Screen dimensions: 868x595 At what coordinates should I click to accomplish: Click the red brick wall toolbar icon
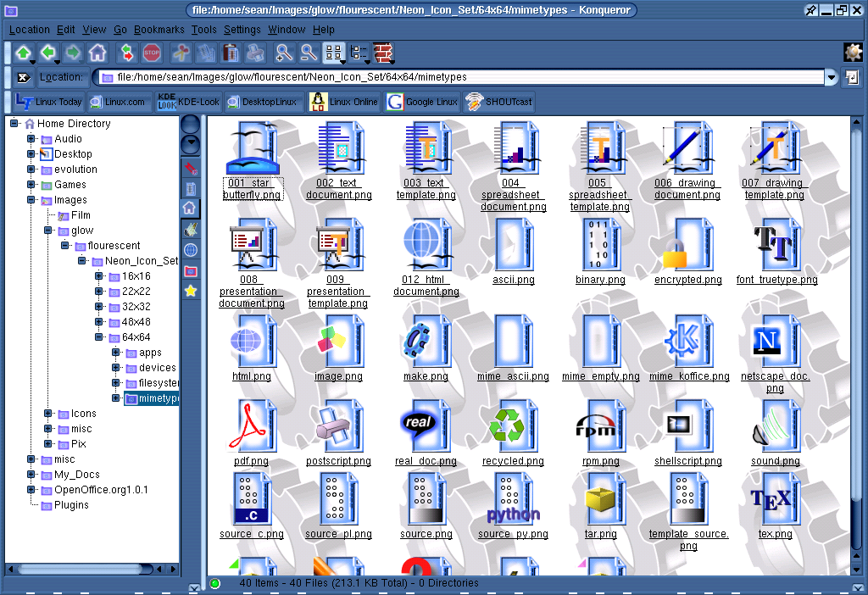click(383, 53)
